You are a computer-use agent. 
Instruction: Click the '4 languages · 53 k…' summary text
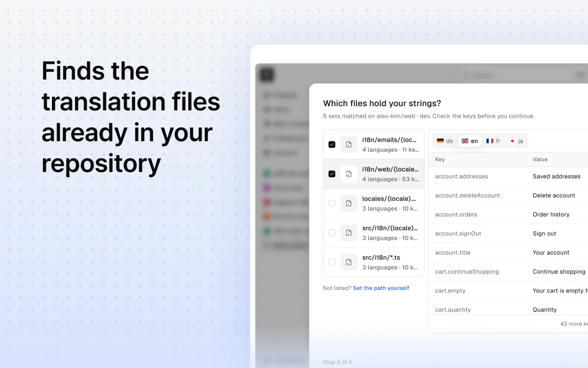point(390,179)
